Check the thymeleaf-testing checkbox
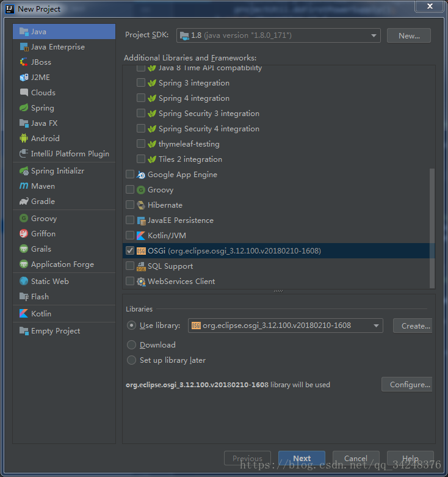 click(x=141, y=144)
